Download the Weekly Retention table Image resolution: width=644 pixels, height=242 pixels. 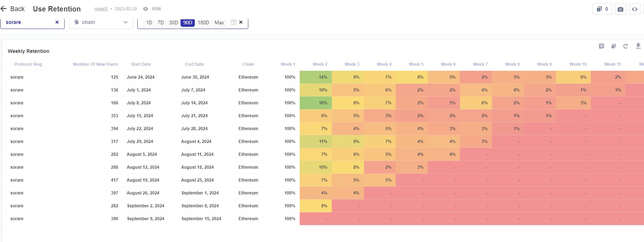pos(638,46)
